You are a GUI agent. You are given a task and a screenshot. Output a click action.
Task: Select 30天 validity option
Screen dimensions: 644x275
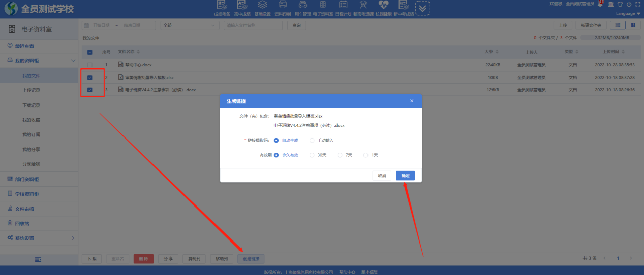click(318, 155)
